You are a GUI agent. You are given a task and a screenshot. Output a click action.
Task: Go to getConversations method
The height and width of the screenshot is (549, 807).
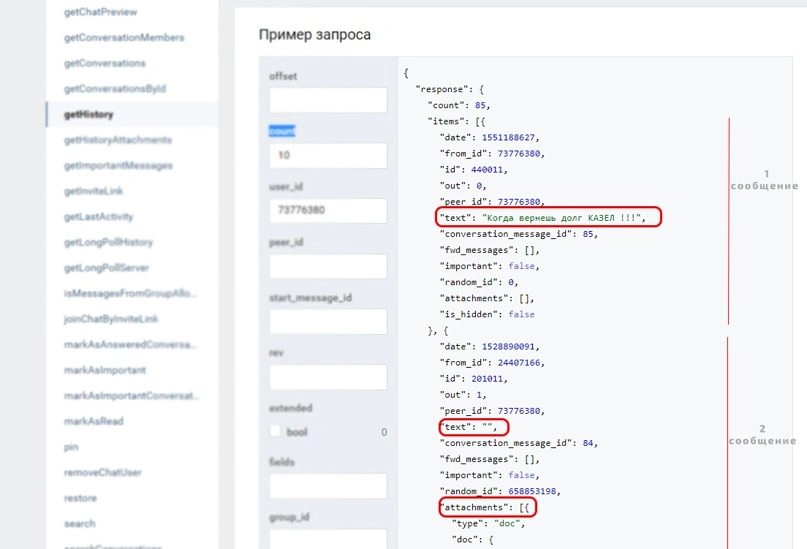tap(104, 63)
